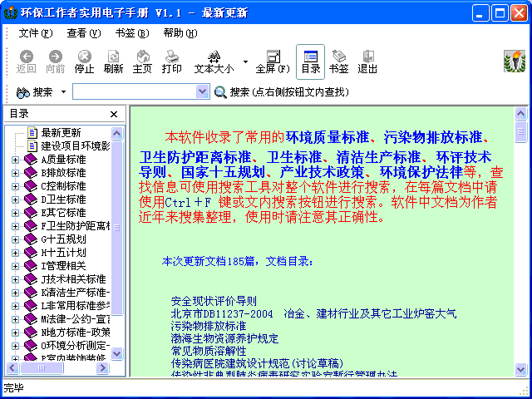Toggle the 目录 contents panel button
The image size is (532, 399).
(311, 62)
